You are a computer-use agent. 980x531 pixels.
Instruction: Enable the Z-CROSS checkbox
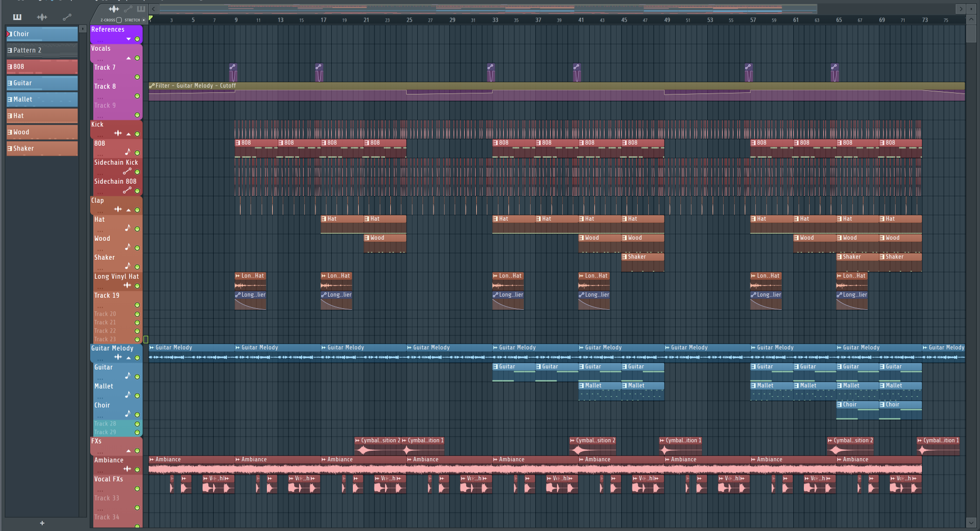pyautogui.click(x=119, y=20)
